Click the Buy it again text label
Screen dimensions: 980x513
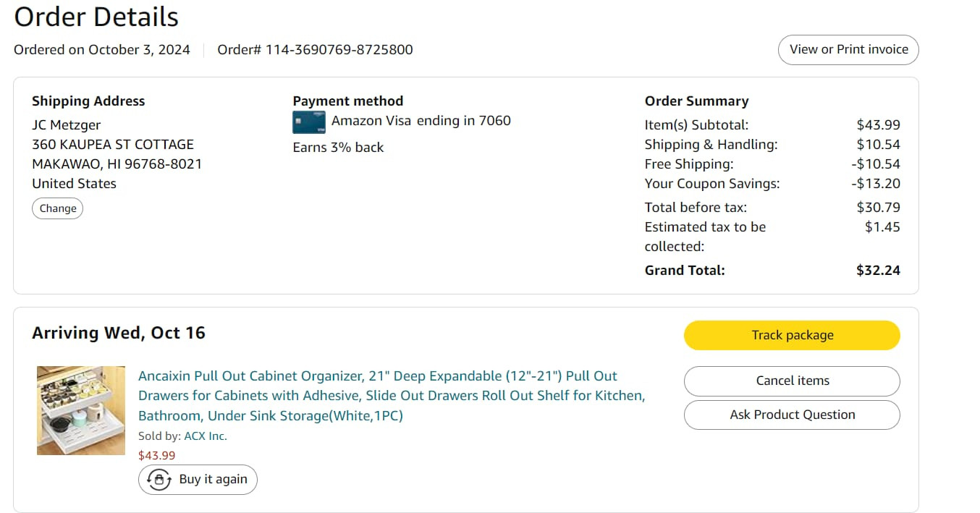tap(213, 479)
